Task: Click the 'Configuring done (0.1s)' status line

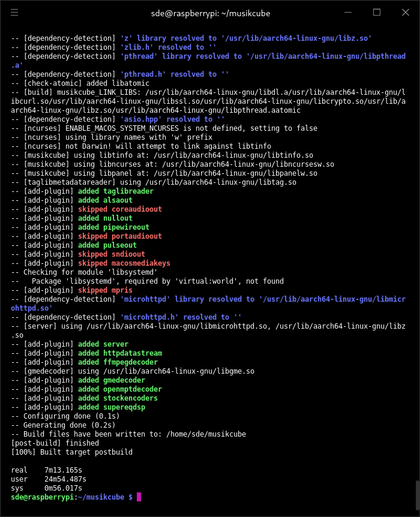Action: (x=66, y=416)
